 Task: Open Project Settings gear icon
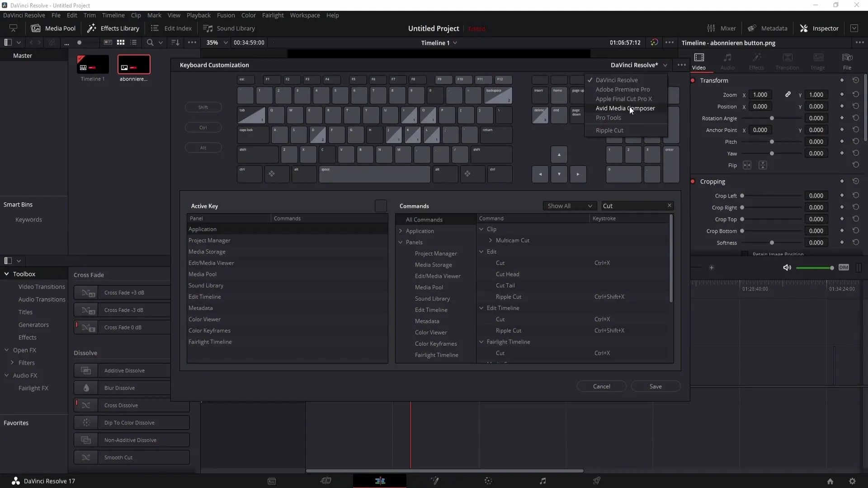(x=852, y=481)
